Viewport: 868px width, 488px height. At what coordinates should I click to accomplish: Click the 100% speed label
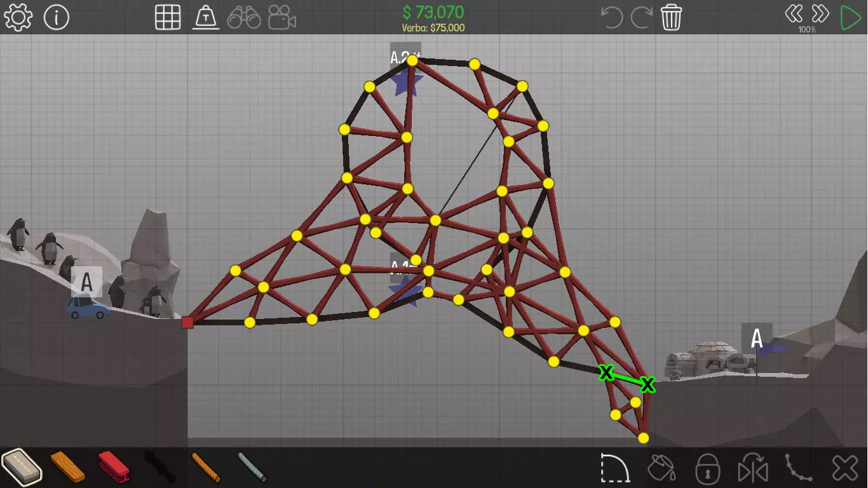(807, 30)
